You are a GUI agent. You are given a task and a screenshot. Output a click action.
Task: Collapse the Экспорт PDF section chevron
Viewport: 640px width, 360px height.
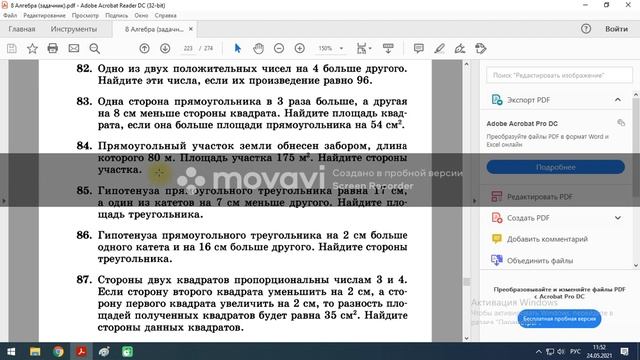coord(618,100)
